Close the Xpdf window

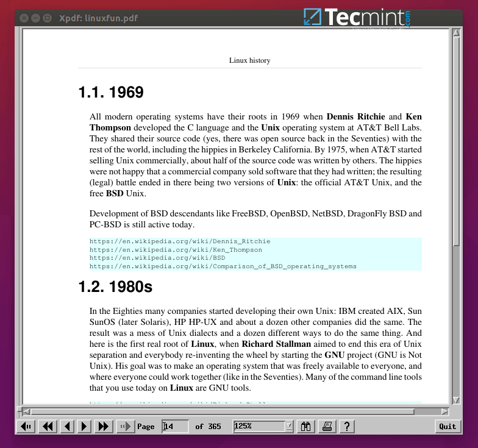[x=24, y=18]
